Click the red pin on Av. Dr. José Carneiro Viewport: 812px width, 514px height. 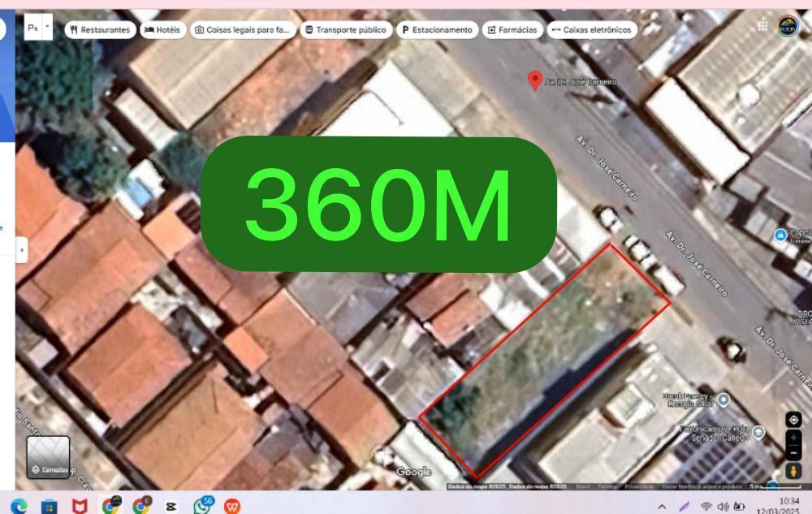click(x=534, y=80)
